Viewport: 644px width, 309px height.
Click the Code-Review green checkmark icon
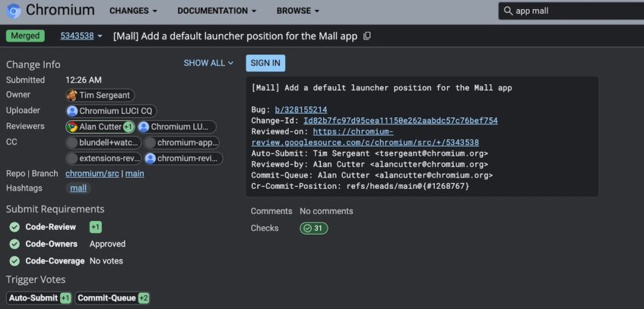[14, 227]
